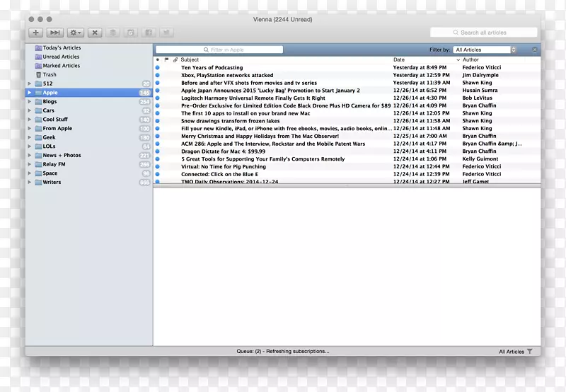Click the flag column header
The width and height of the screenshot is (566, 392).
point(166,59)
